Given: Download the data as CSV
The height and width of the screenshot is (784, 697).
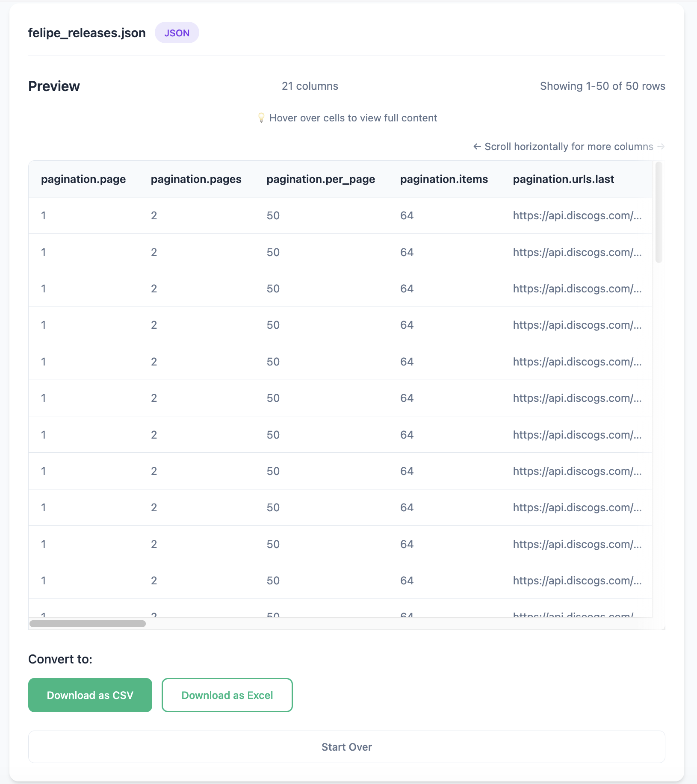Looking at the screenshot, I should click(x=90, y=695).
